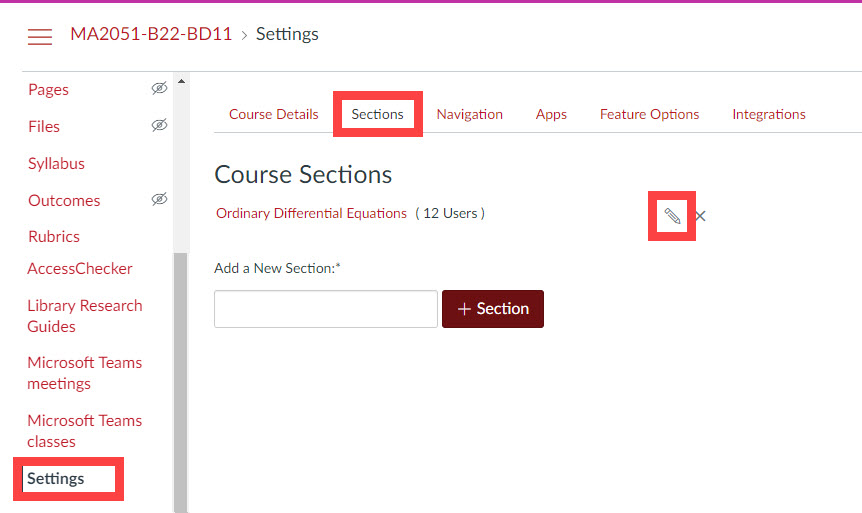
Task: Open the Ordinary Differential Equations section link
Action: 311,213
